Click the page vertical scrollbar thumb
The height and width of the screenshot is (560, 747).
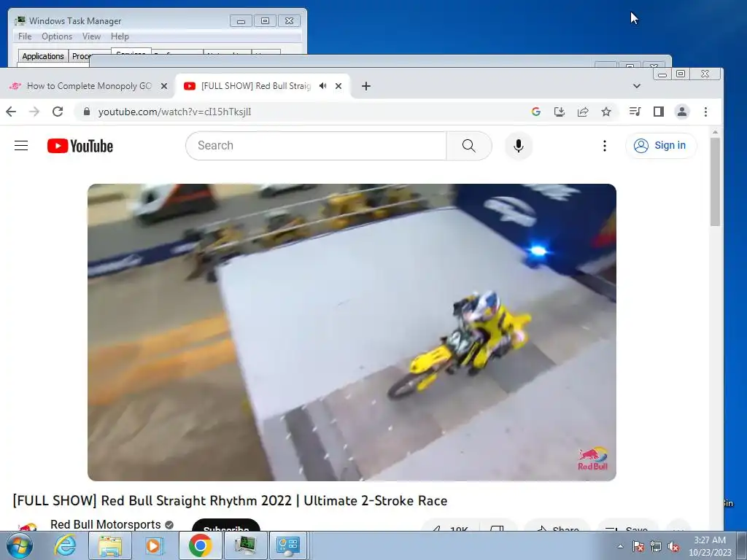click(715, 182)
